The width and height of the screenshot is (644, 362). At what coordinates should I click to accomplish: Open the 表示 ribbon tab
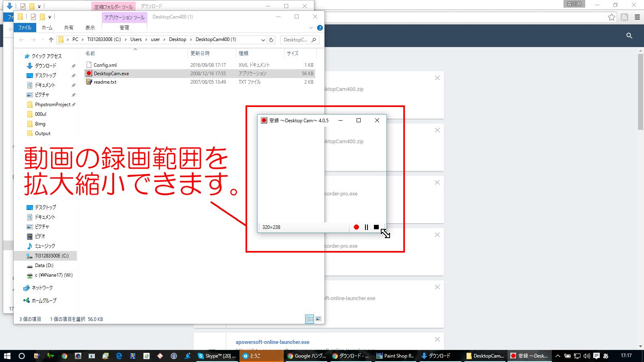[90, 28]
